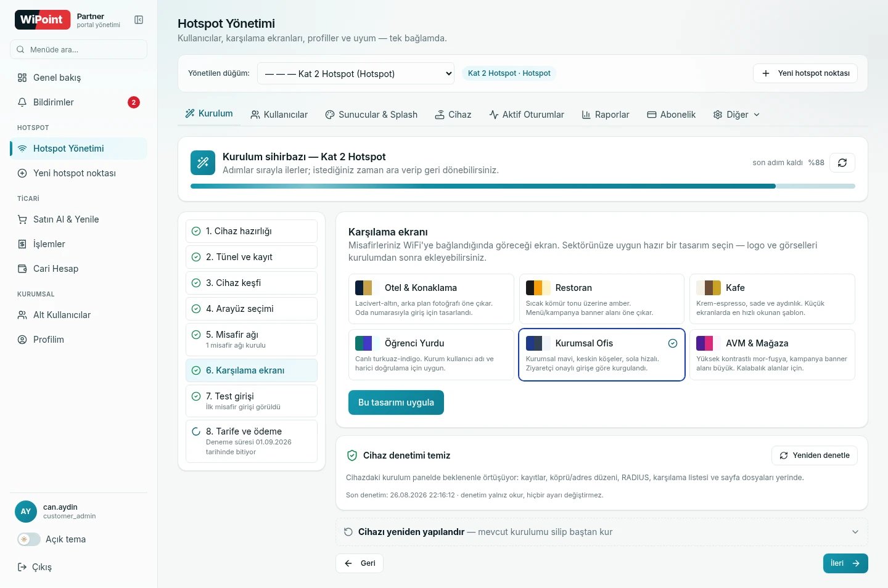Toggle the Açık tema switch
This screenshot has width=888, height=588.
[x=29, y=539]
